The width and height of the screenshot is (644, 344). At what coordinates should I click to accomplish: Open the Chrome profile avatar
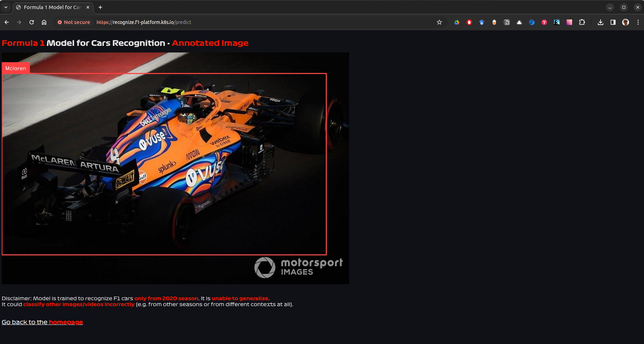pyautogui.click(x=626, y=22)
